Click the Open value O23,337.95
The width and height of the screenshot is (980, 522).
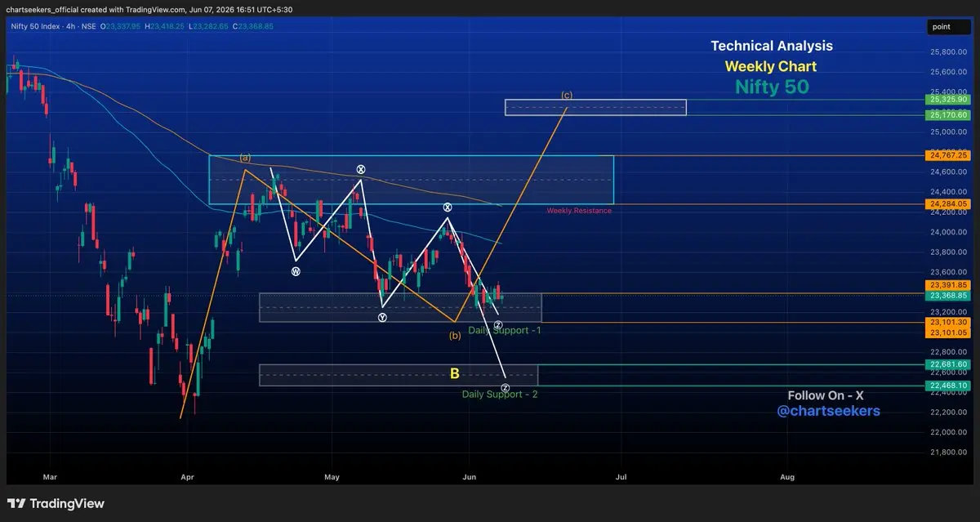pyautogui.click(x=122, y=26)
